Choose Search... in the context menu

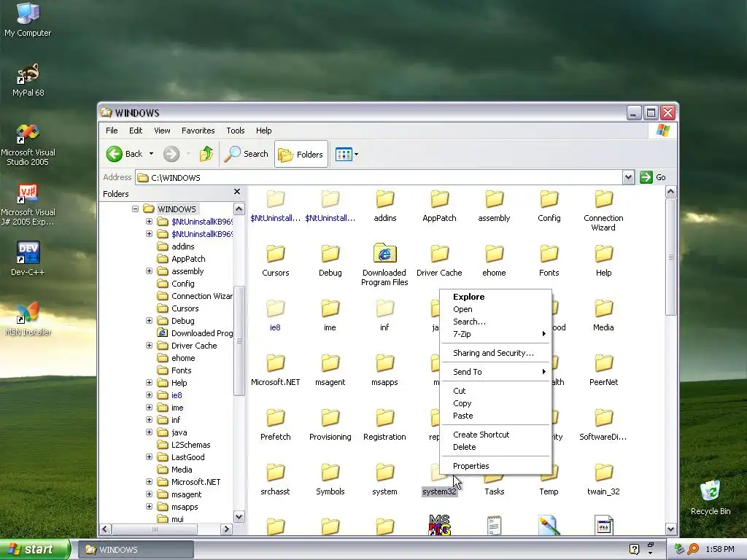point(495,322)
